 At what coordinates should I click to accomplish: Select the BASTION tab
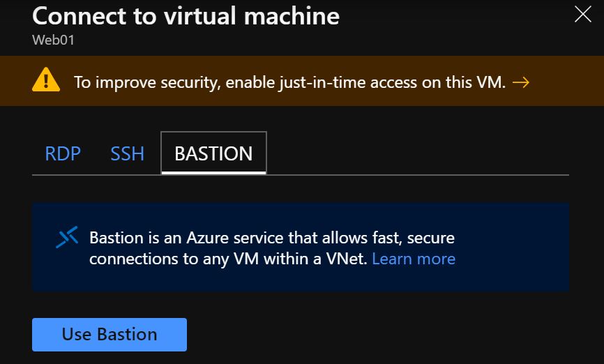[213, 153]
